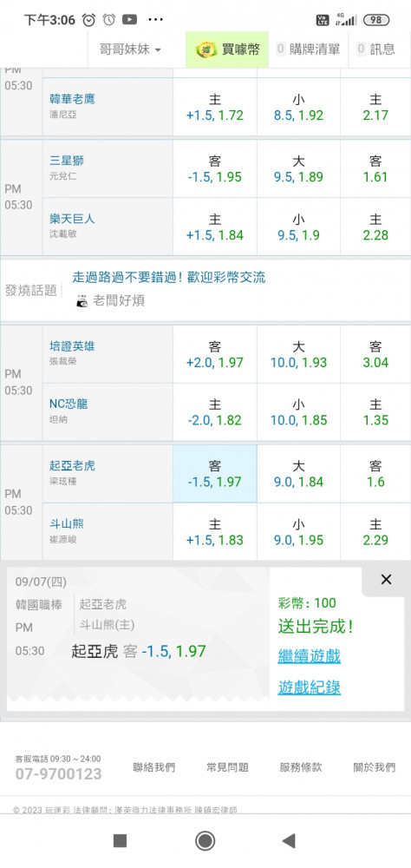The image size is (411, 868).
Task: Open the 遊戲紀錄 link
Action: [310, 687]
